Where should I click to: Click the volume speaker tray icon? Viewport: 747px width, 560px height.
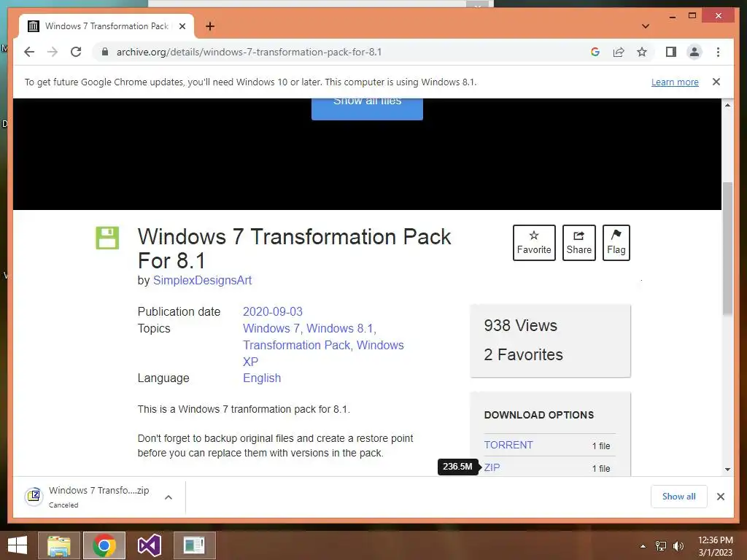point(678,546)
